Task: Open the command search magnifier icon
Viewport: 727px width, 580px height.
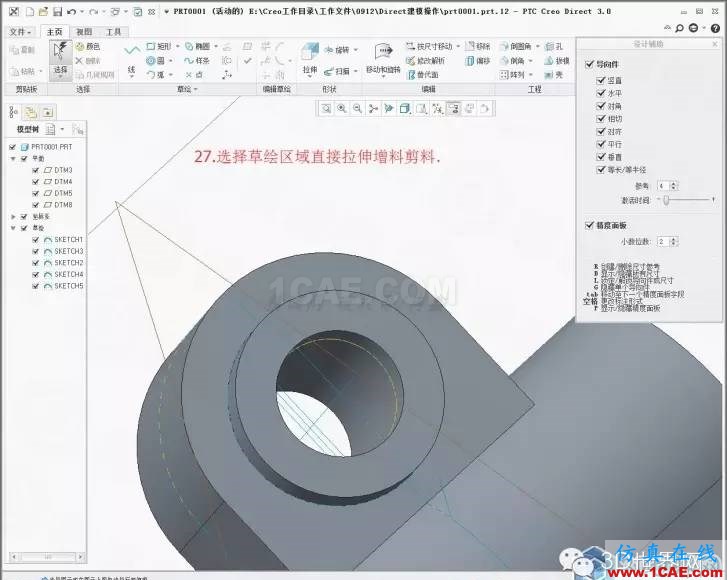Action: (x=680, y=28)
